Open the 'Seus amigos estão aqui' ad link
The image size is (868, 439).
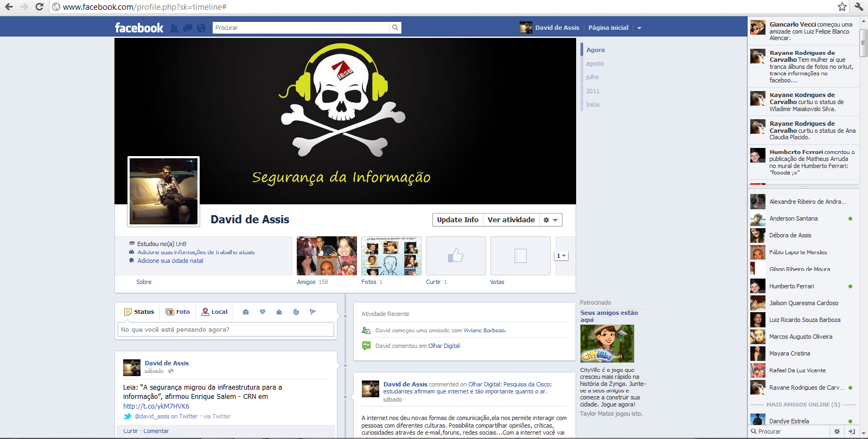(609, 316)
